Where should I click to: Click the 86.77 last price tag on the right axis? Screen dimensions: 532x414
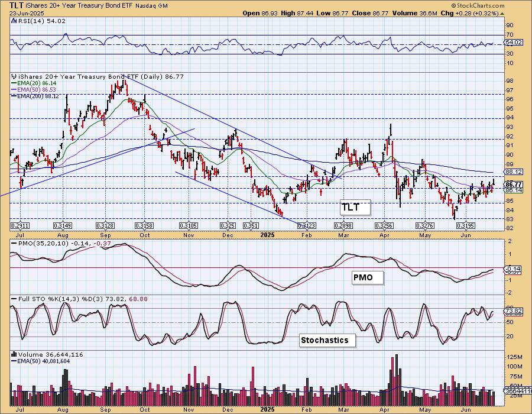tap(513, 185)
